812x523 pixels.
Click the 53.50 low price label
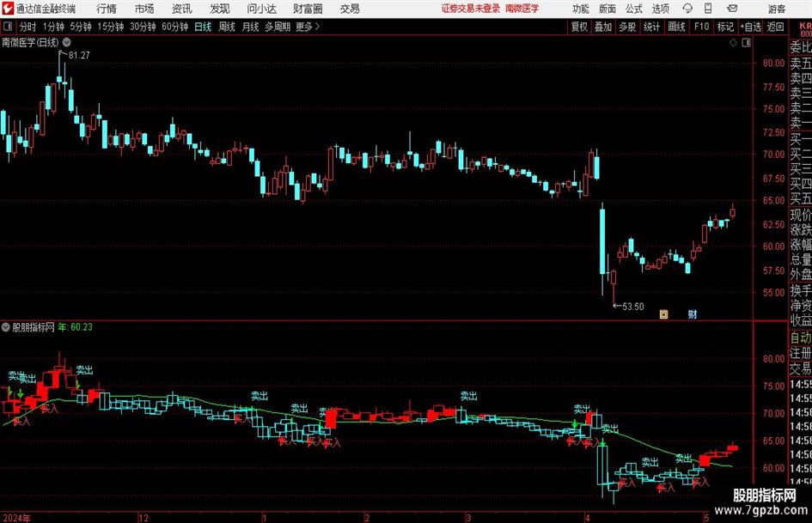(632, 307)
